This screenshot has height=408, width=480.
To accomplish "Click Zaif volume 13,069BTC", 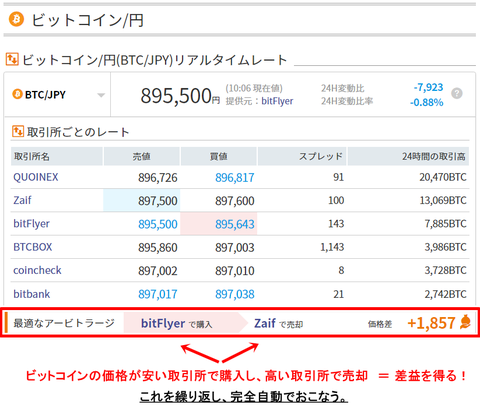I will tap(443, 200).
